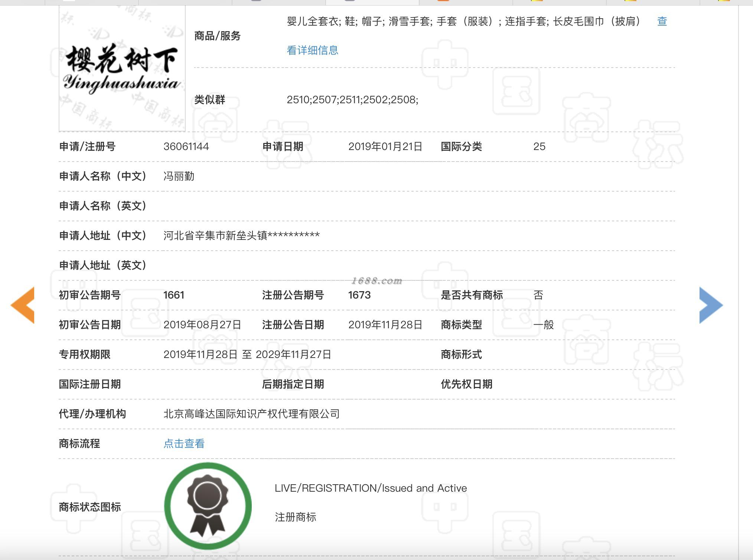Viewport: 753px width, 560px height.
Task: Click the 查 link after the goods list
Action: pyautogui.click(x=662, y=21)
